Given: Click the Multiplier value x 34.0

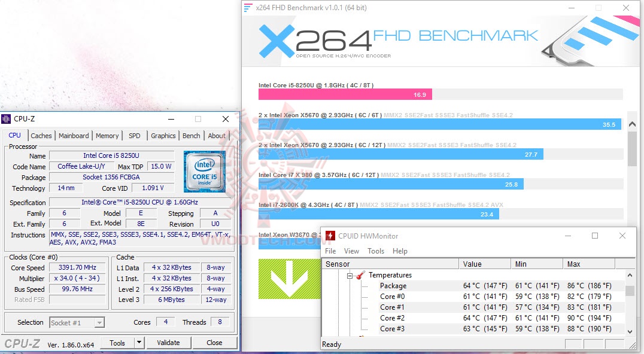Looking at the screenshot, I should tap(77, 278).
